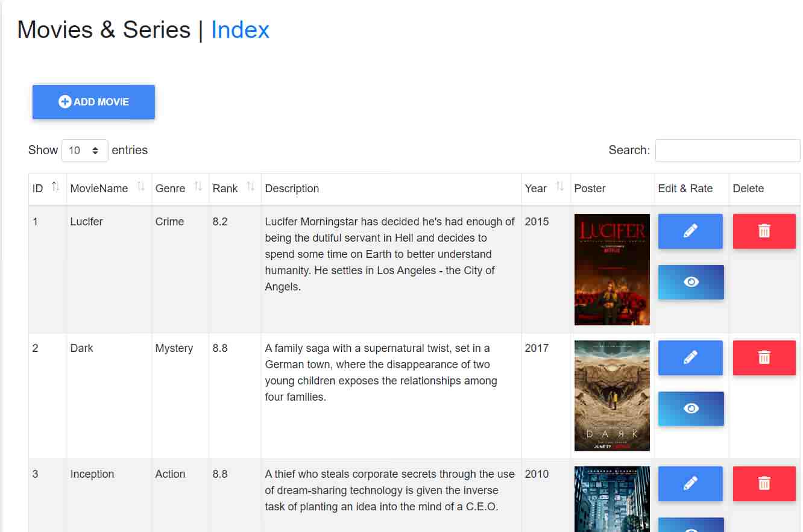Open the eye view button for Lucifer

[690, 282]
